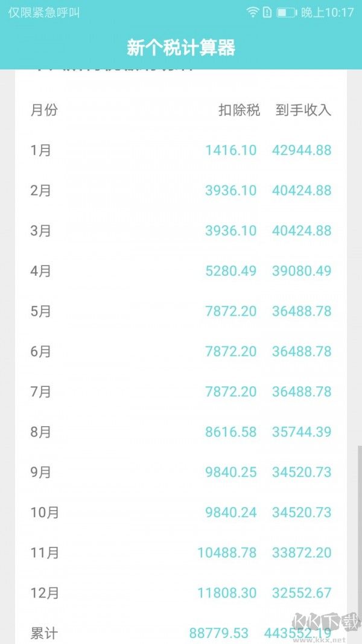Click the 10488.78 tax amount for 11月
Image resolution: width=362 pixels, height=644 pixels.
(x=227, y=553)
